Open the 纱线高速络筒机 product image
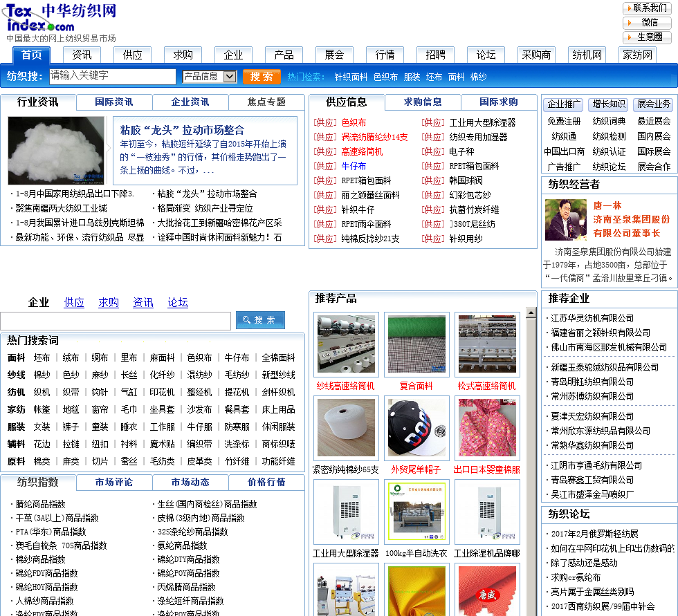Image resolution: width=678 pixels, height=616 pixels. pyautogui.click(x=346, y=344)
